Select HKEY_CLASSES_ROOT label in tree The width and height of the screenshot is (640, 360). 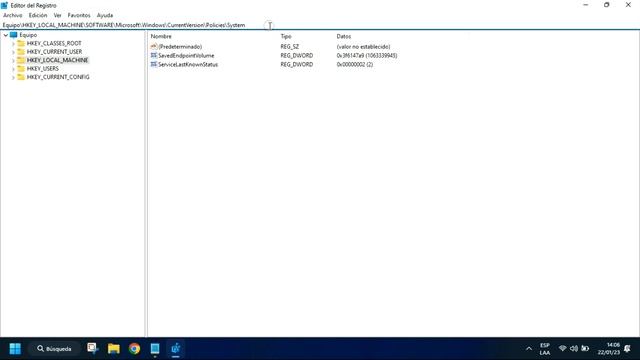(54, 43)
